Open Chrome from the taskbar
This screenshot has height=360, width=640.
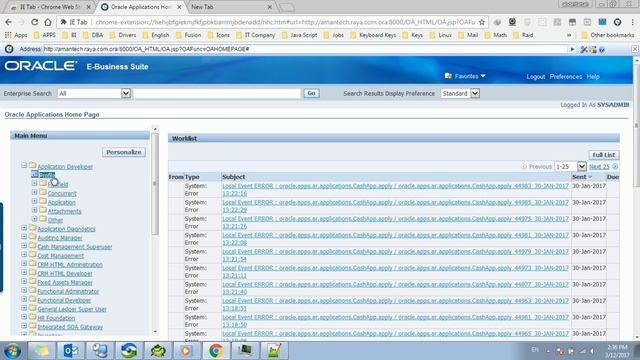click(x=216, y=351)
